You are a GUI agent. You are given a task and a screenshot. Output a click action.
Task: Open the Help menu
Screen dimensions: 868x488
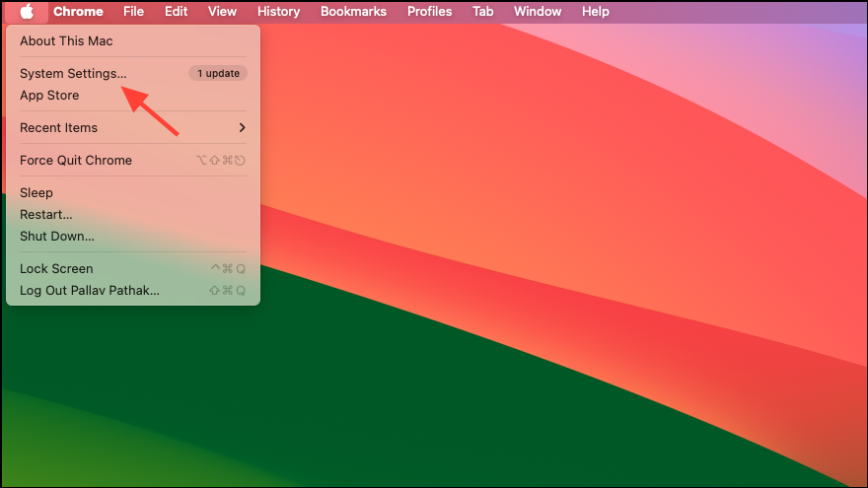tap(595, 11)
